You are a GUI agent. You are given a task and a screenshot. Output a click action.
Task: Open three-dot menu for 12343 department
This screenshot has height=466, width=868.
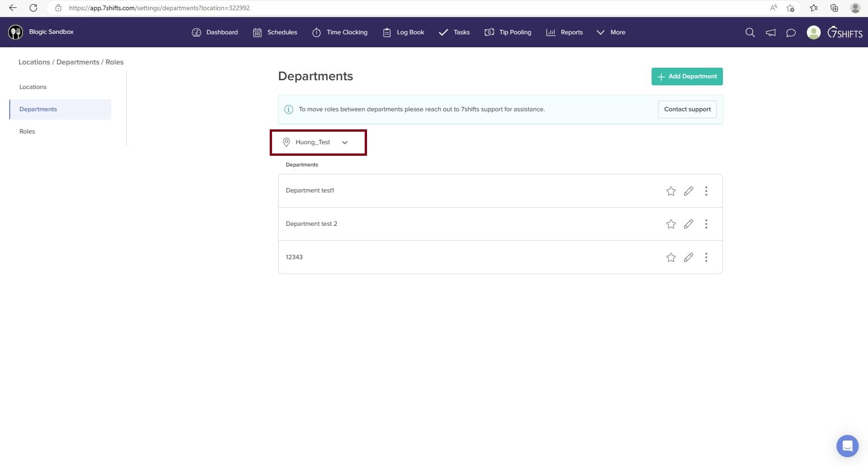tap(706, 257)
